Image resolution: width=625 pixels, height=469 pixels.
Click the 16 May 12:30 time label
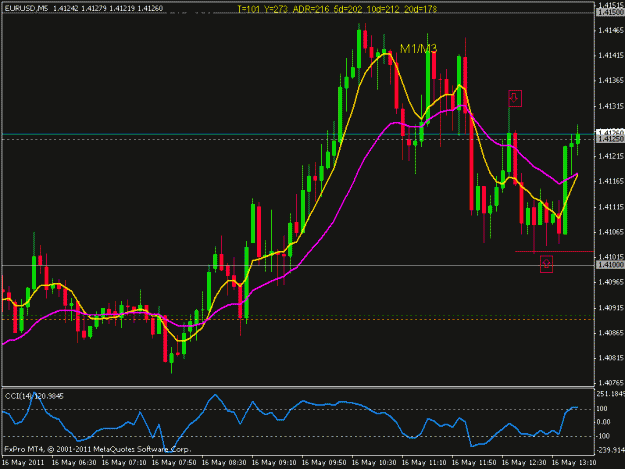coord(524,463)
